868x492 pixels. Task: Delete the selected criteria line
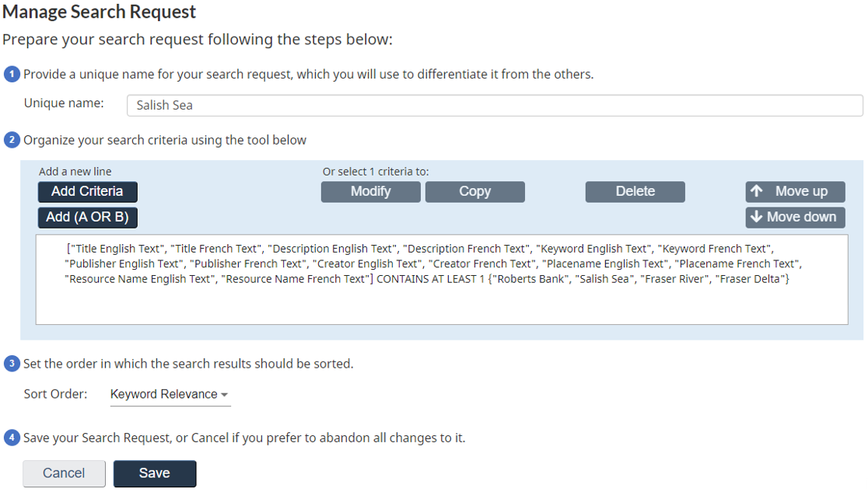pyautogui.click(x=635, y=191)
